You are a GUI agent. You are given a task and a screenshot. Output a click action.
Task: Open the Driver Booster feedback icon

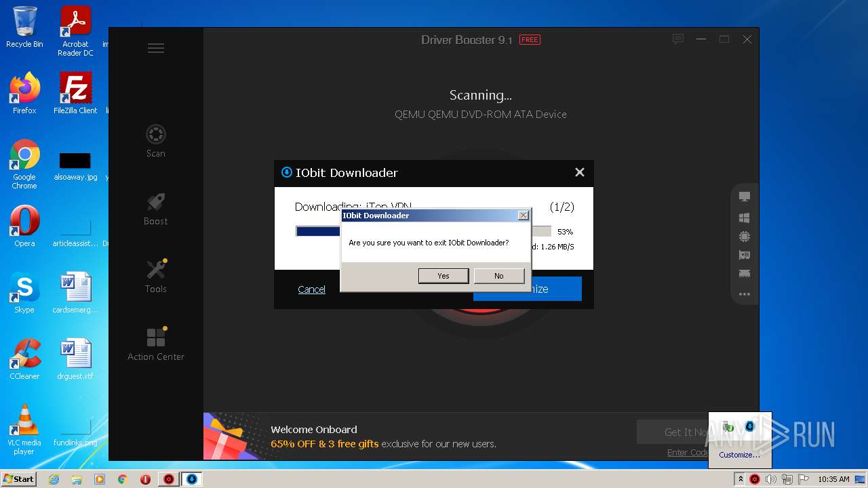pos(678,39)
